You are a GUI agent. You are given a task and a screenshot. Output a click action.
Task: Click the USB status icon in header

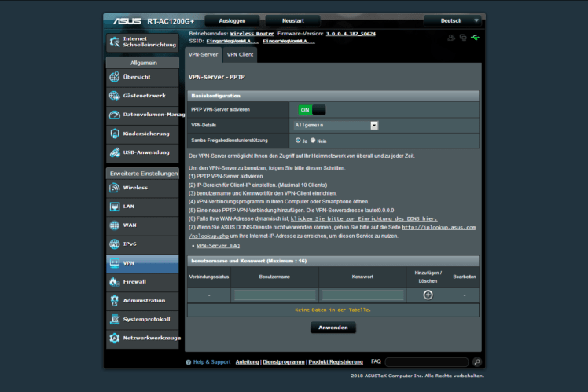coord(475,38)
